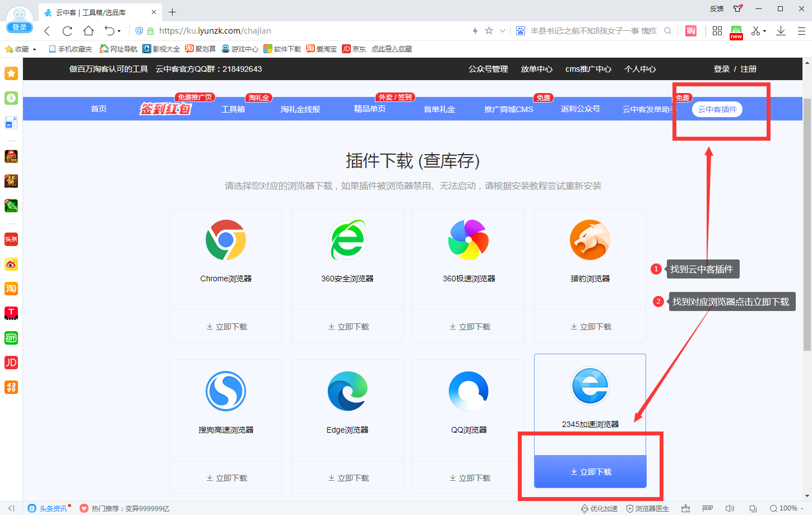Click the lightning speed-mode icon in address bar
Image resolution: width=812 pixels, height=515 pixels.
475,31
